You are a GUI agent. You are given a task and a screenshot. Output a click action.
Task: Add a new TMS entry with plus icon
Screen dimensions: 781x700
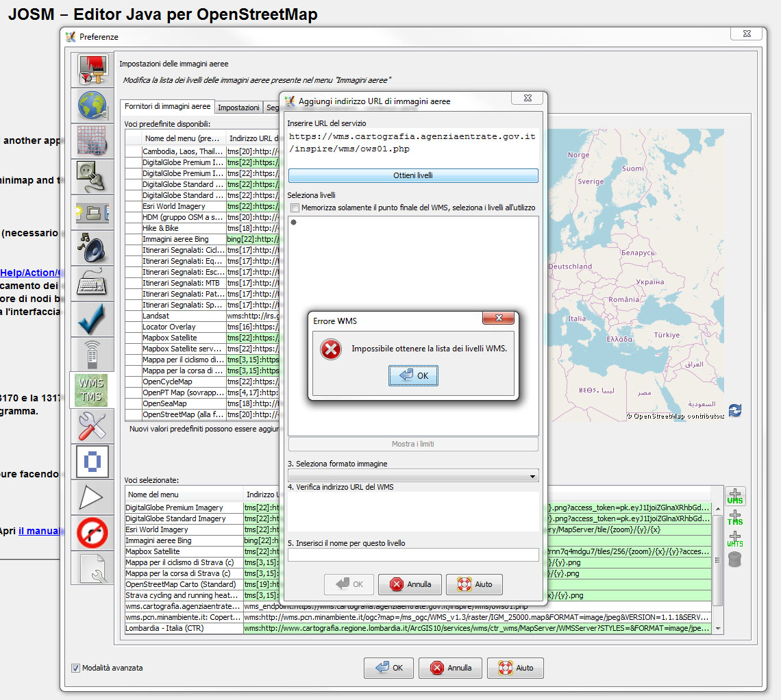(x=734, y=517)
